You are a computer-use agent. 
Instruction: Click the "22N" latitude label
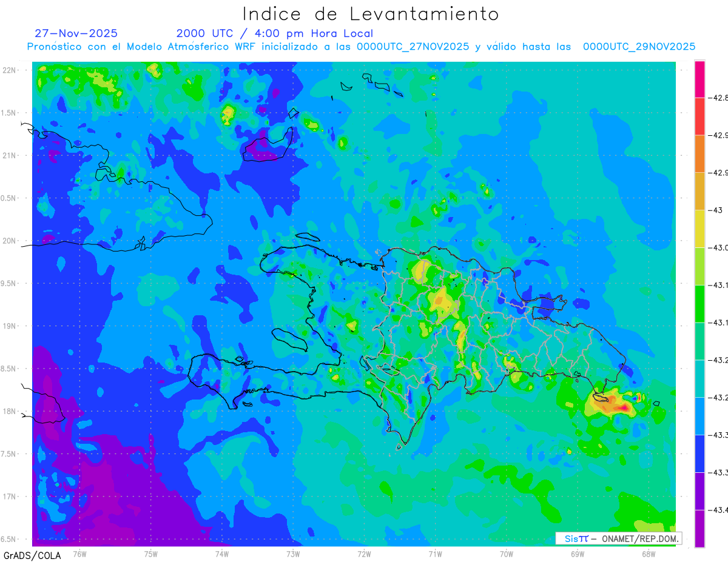pyautogui.click(x=9, y=70)
